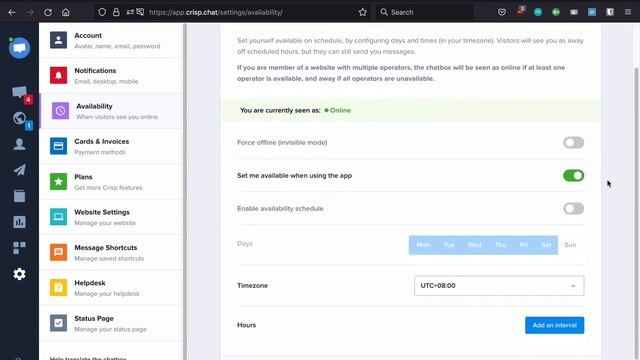The image size is (640, 360).
Task: Click the tracking protection shield icon
Action: coord(102,12)
